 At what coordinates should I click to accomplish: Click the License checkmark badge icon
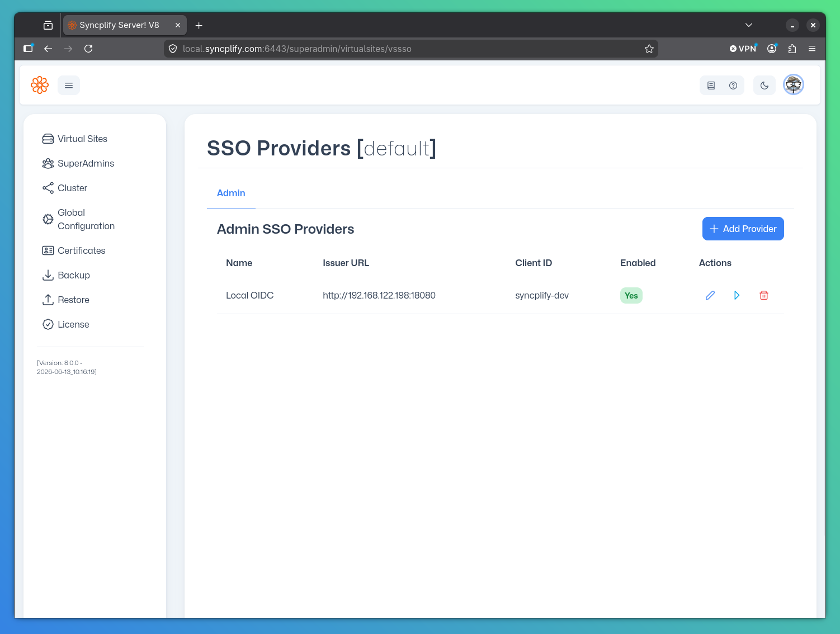point(48,324)
